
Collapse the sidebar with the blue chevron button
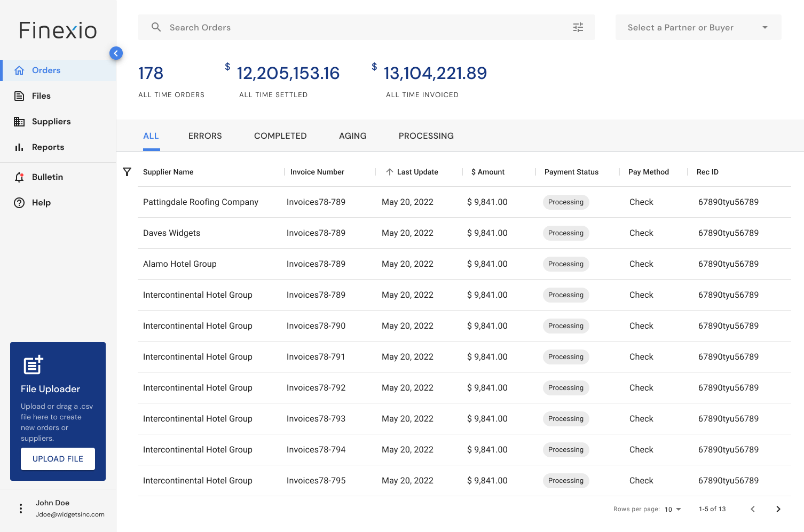(x=116, y=53)
